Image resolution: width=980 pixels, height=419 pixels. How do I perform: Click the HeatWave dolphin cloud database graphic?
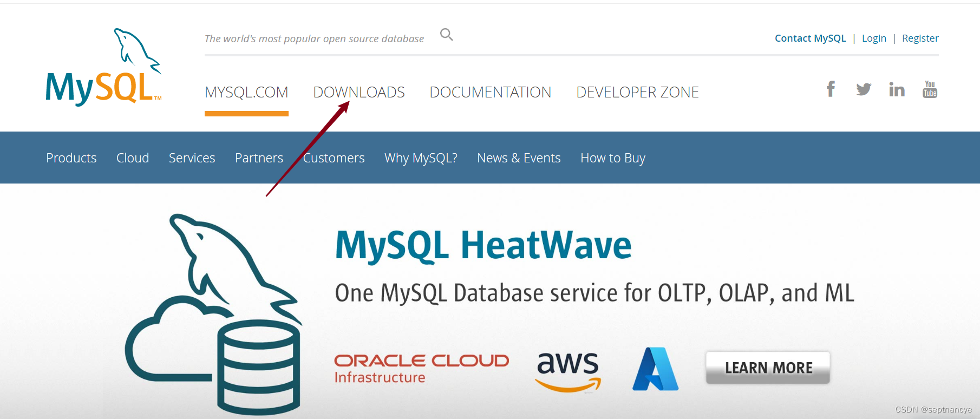coord(213,315)
